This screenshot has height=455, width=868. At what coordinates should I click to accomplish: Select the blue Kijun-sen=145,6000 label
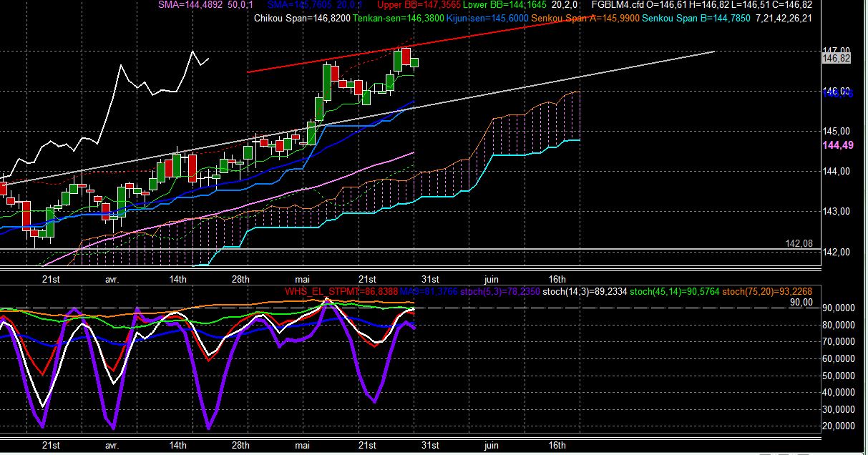pos(487,18)
